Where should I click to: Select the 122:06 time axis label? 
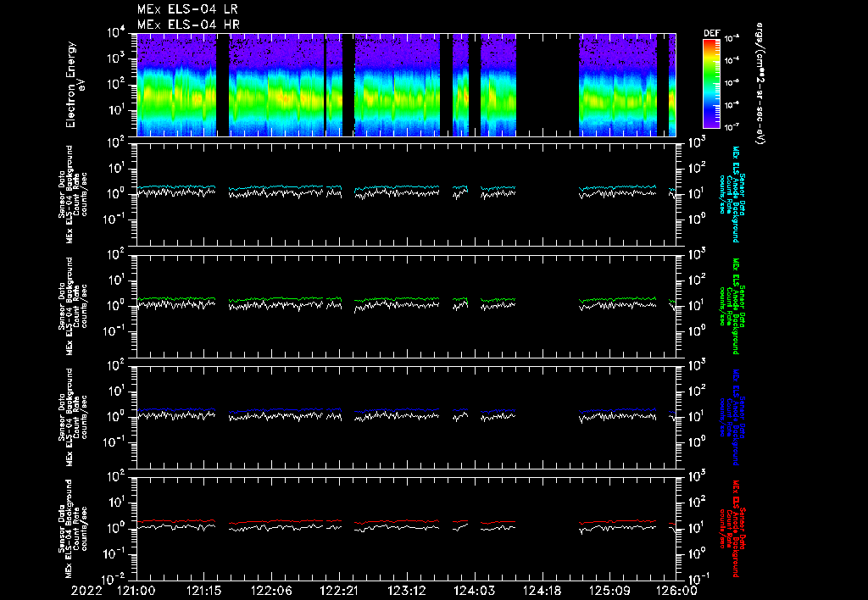tap(271, 591)
